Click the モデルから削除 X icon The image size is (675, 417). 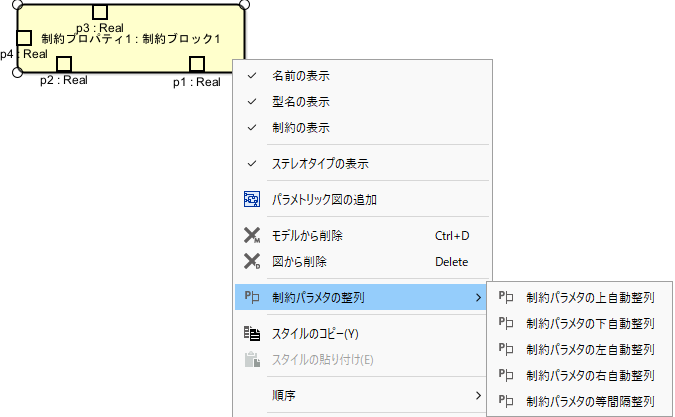tap(252, 235)
